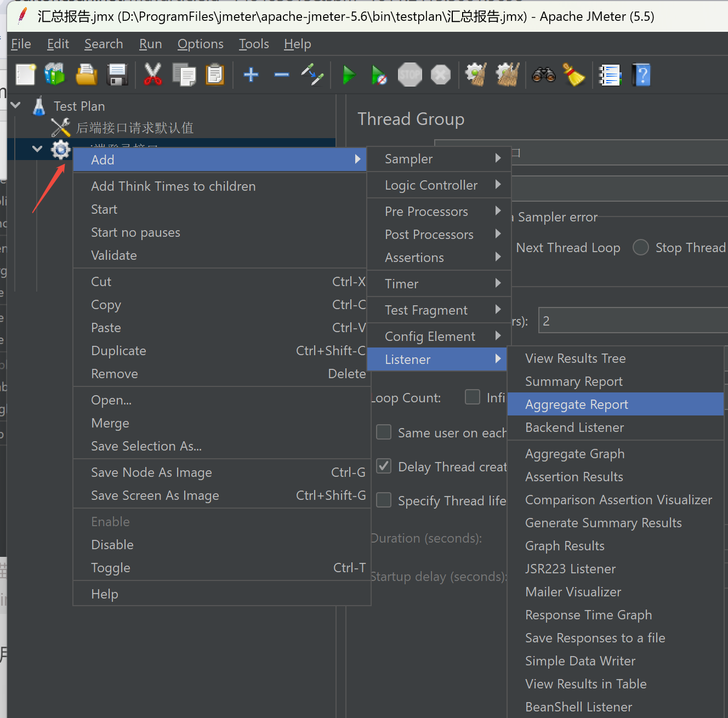
Task: Click the thread count field containing 2
Action: (633, 321)
